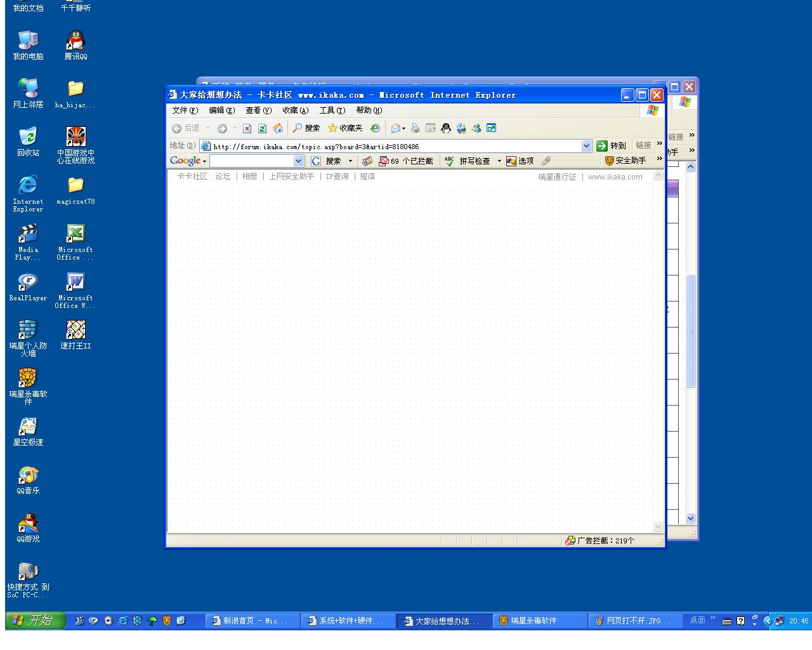Stop page loading with the red X icon

[x=247, y=128]
